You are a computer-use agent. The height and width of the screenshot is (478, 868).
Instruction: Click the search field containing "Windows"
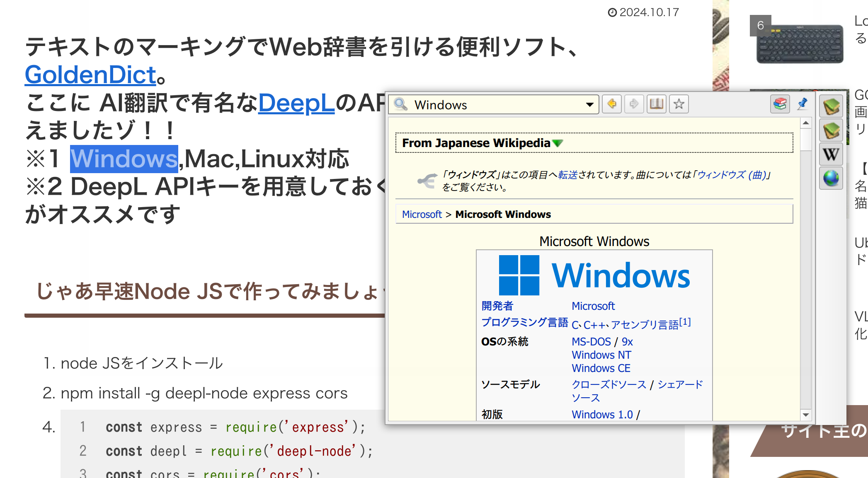(x=493, y=104)
